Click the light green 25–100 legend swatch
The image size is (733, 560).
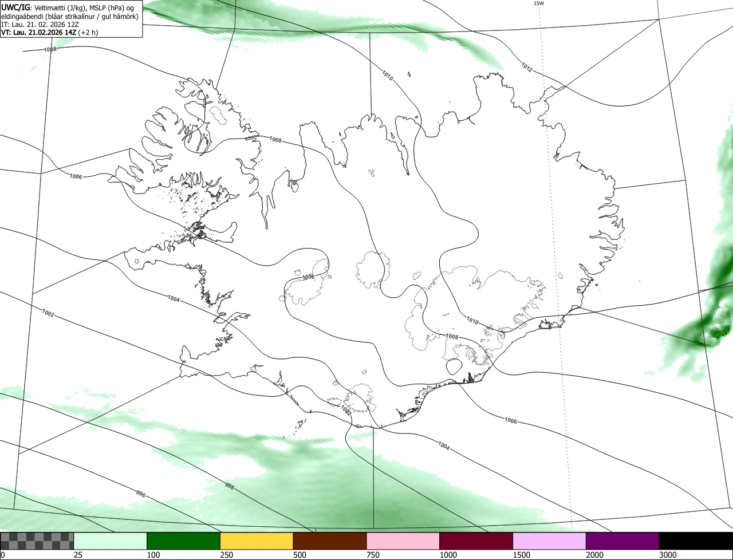111,541
